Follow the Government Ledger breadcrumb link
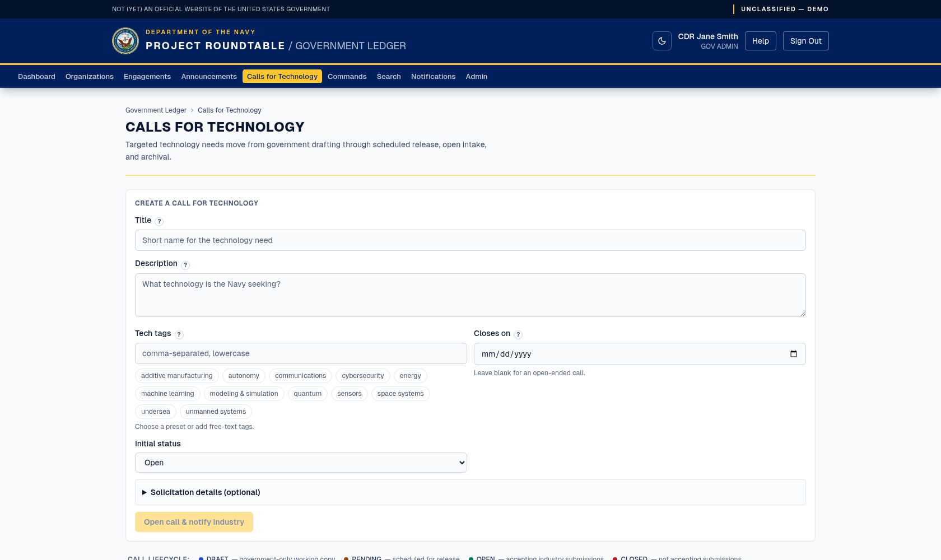The image size is (941, 560). [x=156, y=110]
